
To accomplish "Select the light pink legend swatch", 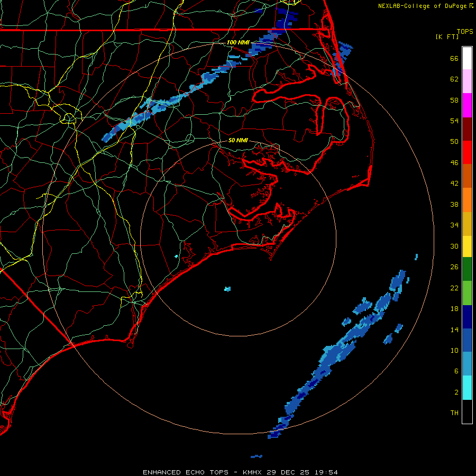I will coord(467,81).
